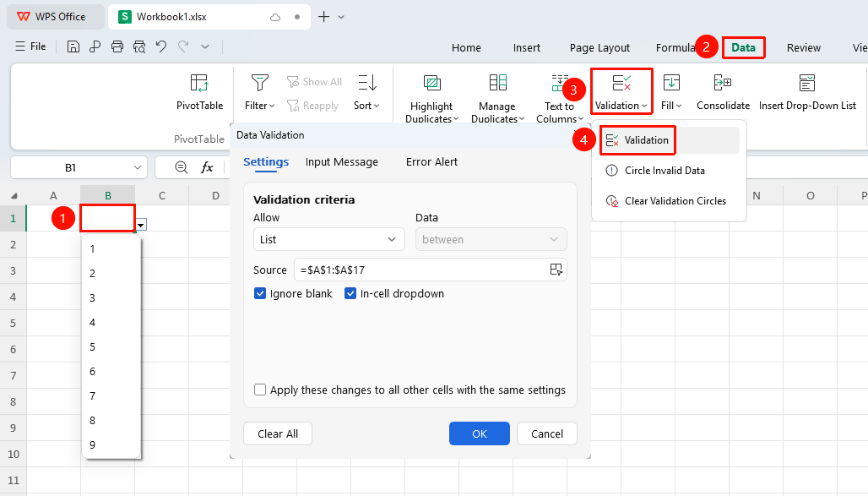Check Apply these changes to all other cells

tap(259, 390)
